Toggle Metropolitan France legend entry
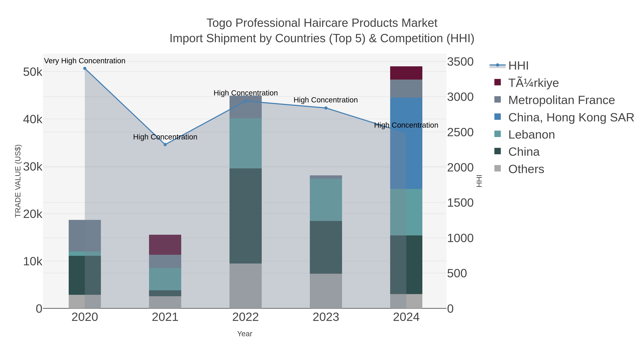Image resolution: width=644 pixels, height=362 pixels. (554, 100)
